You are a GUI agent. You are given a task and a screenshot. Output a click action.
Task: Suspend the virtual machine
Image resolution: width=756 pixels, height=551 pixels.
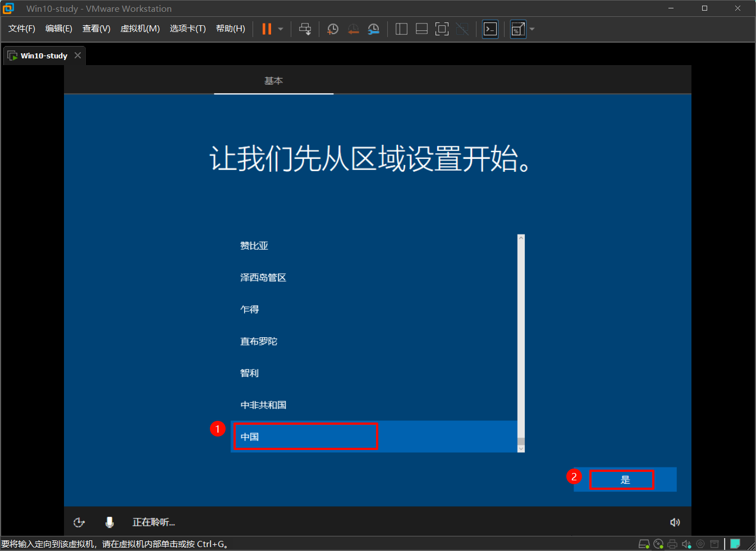(266, 29)
